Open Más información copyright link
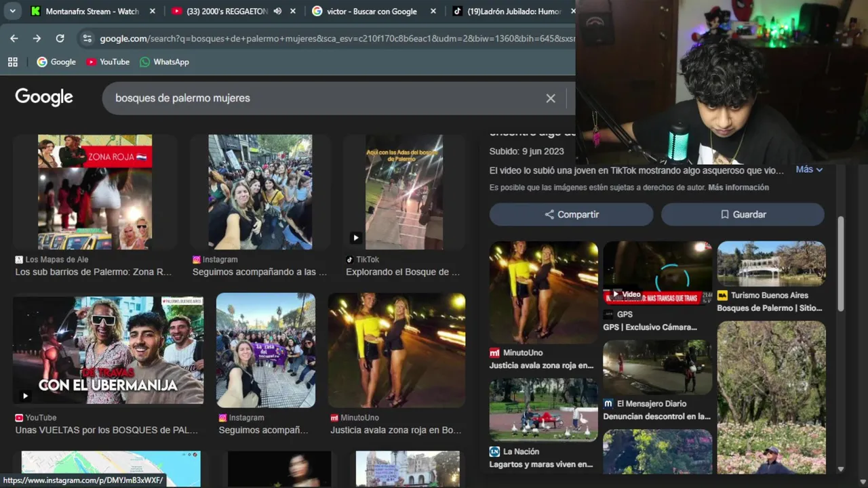The image size is (868, 488). tap(738, 187)
